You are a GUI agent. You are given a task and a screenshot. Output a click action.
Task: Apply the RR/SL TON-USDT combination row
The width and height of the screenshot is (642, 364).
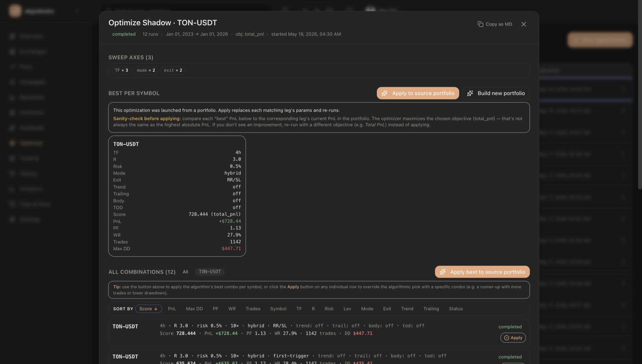pos(513,338)
